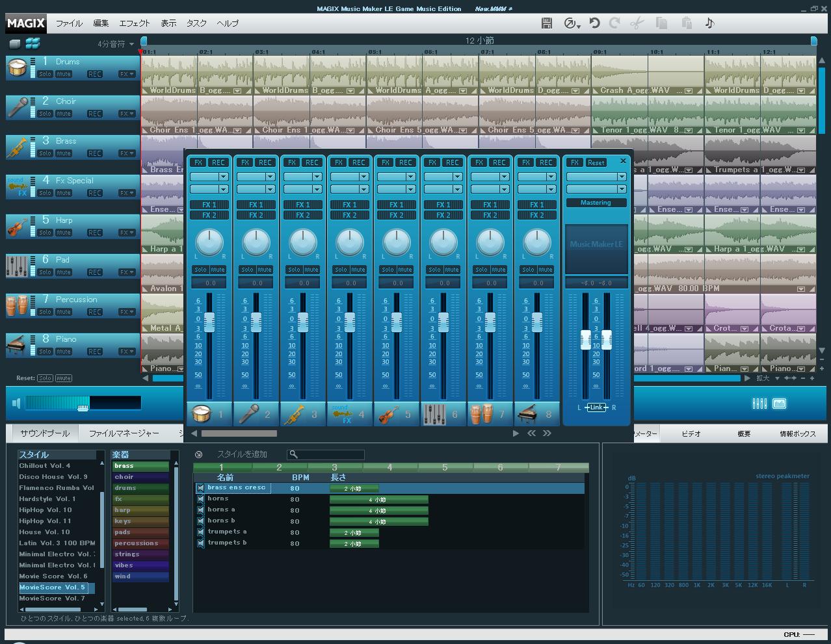The image size is (831, 644).
Task: Open first dropdown on the master channel
Action: point(622,177)
